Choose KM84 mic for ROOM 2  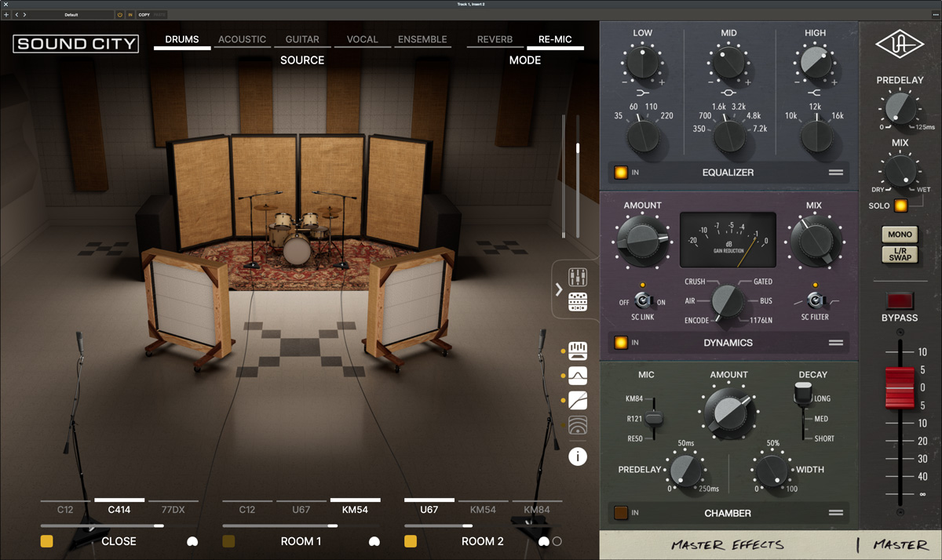point(536,509)
